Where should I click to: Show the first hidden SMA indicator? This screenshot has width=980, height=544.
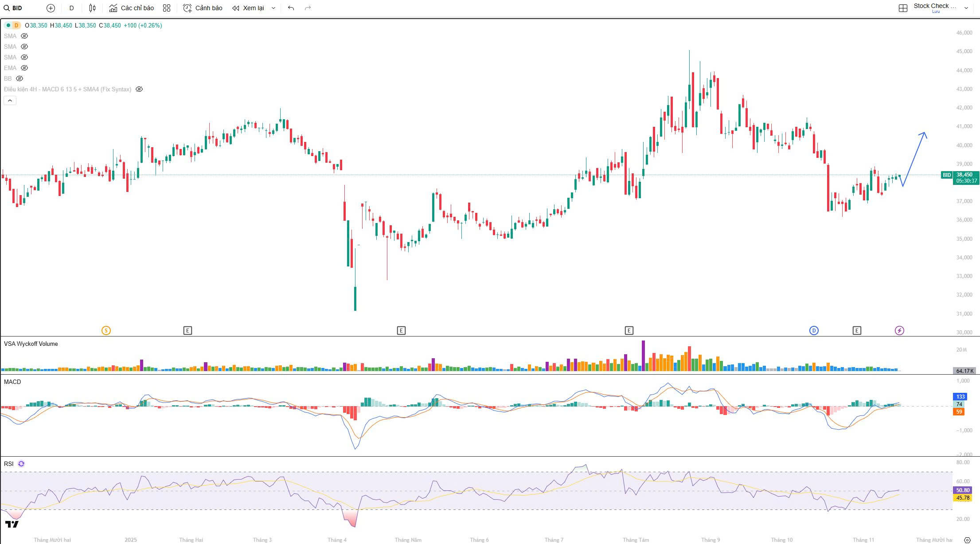coord(24,36)
